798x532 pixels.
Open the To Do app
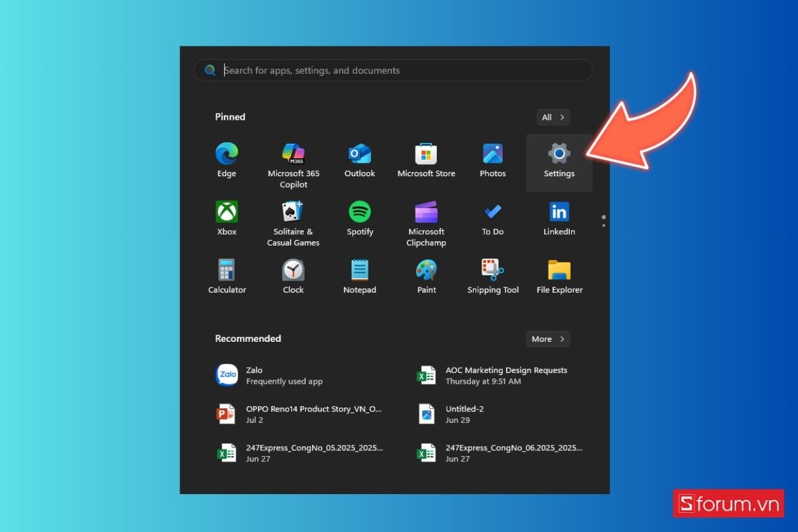click(x=493, y=219)
